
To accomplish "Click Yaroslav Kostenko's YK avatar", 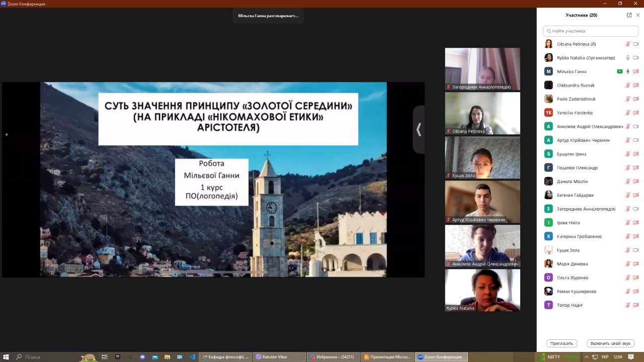I will point(548,113).
